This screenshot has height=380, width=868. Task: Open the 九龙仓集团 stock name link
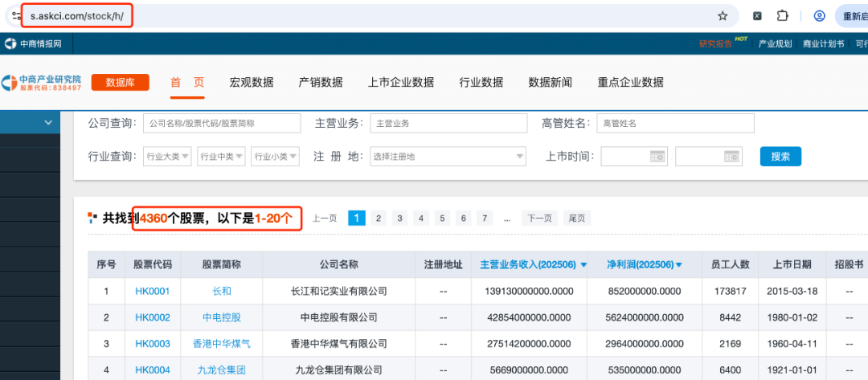(222, 370)
